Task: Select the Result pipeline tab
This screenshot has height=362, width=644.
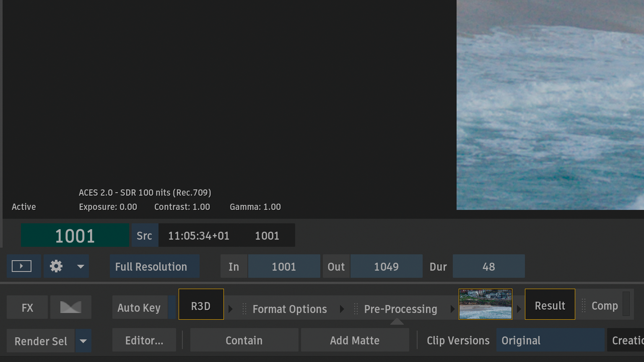Action: (x=550, y=304)
